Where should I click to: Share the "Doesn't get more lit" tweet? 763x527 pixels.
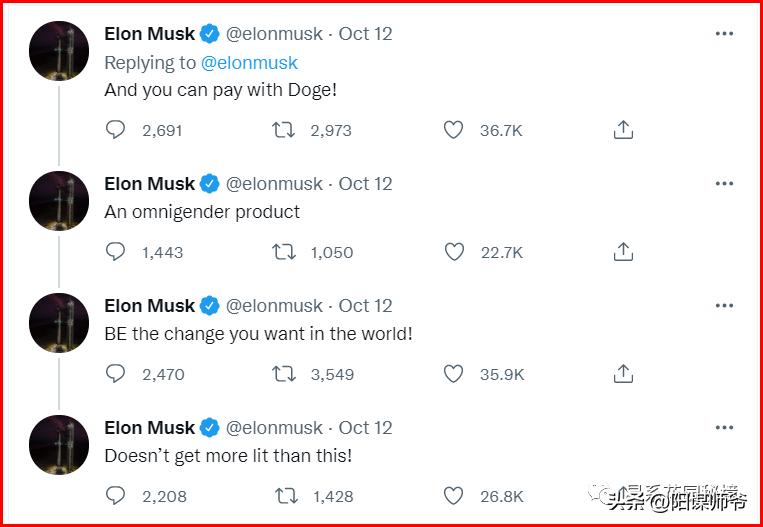[x=623, y=496]
